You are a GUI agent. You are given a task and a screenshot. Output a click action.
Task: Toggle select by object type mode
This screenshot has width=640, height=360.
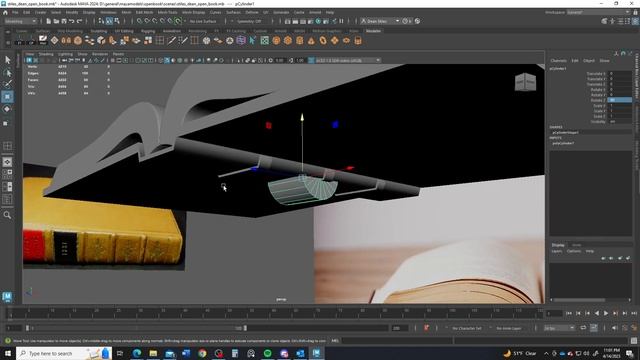click(109, 21)
